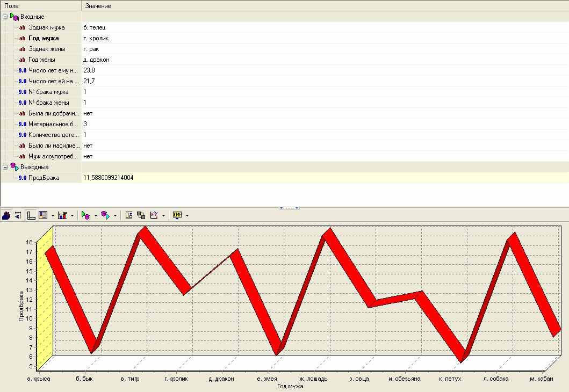Viewport: 569px width, 392px height.
Task: Collapse the Входные group
Action: [x=5, y=17]
